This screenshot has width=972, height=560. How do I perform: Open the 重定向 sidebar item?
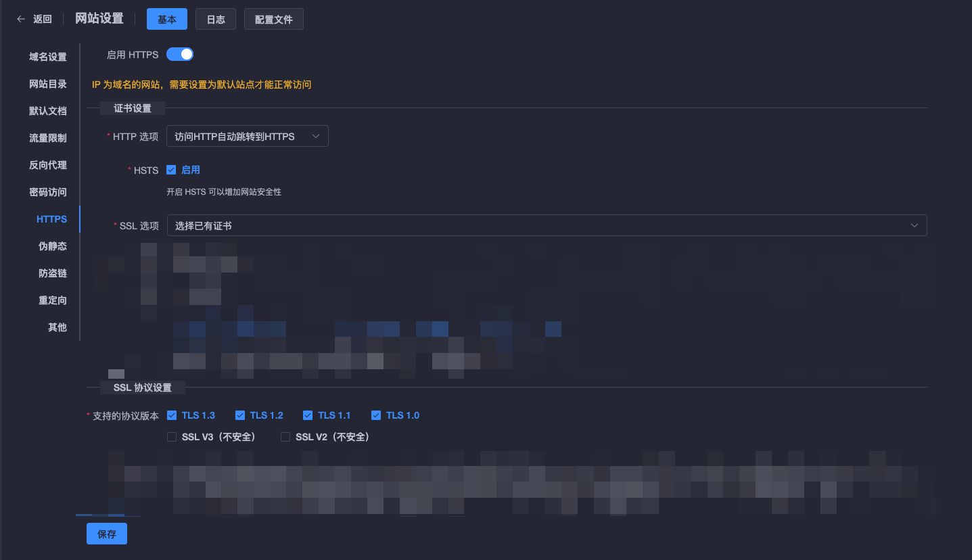coord(53,300)
